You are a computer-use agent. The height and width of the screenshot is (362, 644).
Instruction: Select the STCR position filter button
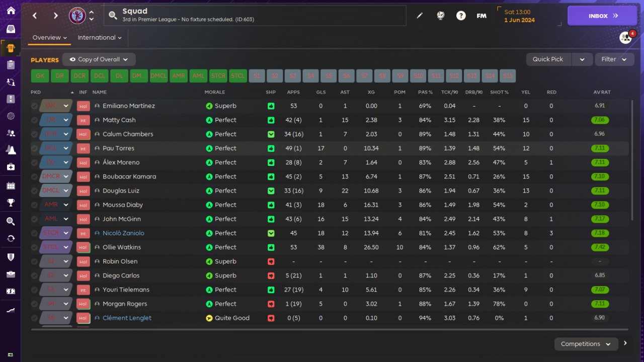(218, 76)
